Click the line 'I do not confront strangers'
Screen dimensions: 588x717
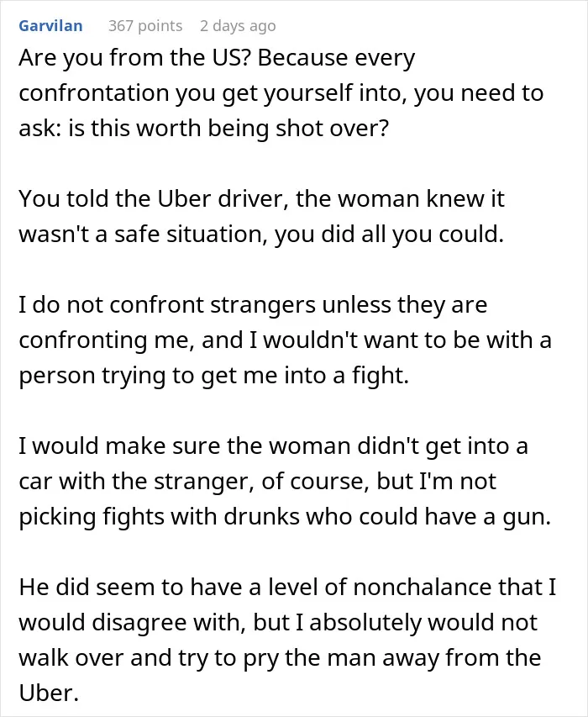[253, 305]
